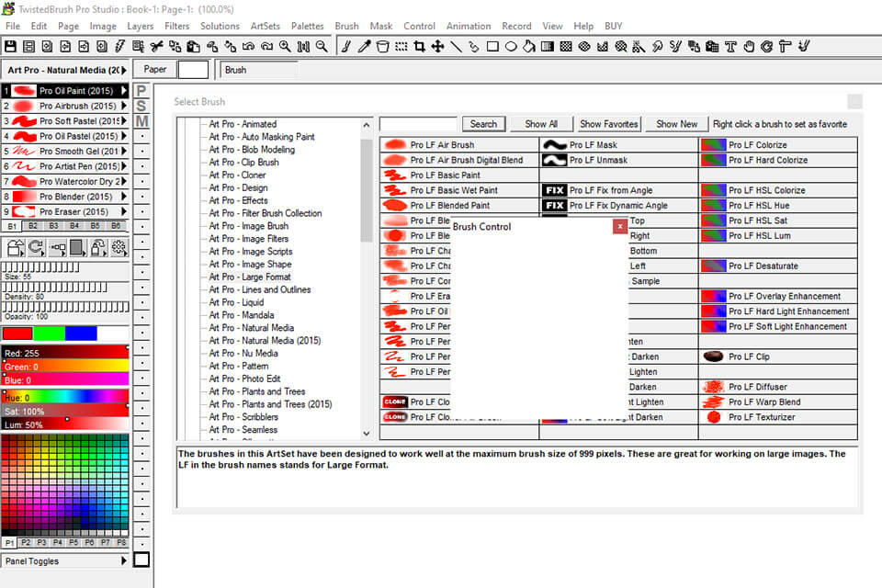This screenshot has height=588, width=882.
Task: Expand the Pro Oil Pastel (2015) brush arrow
Action: pos(124,136)
